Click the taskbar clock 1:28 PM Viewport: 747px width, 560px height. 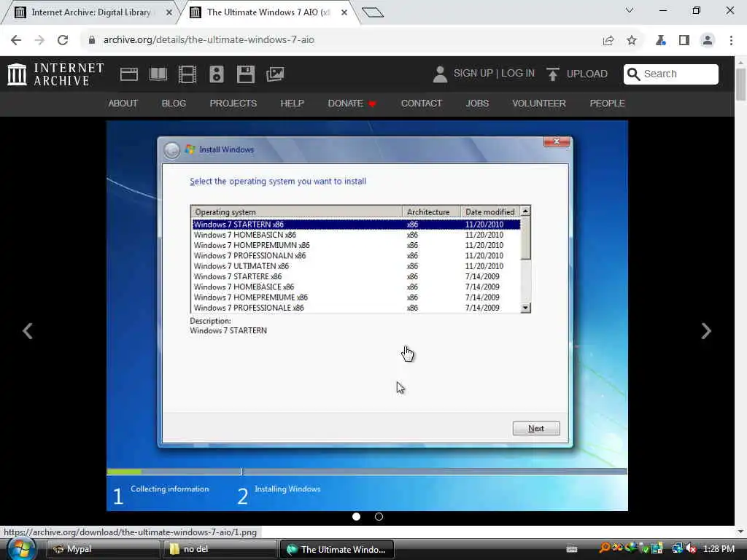(719, 549)
